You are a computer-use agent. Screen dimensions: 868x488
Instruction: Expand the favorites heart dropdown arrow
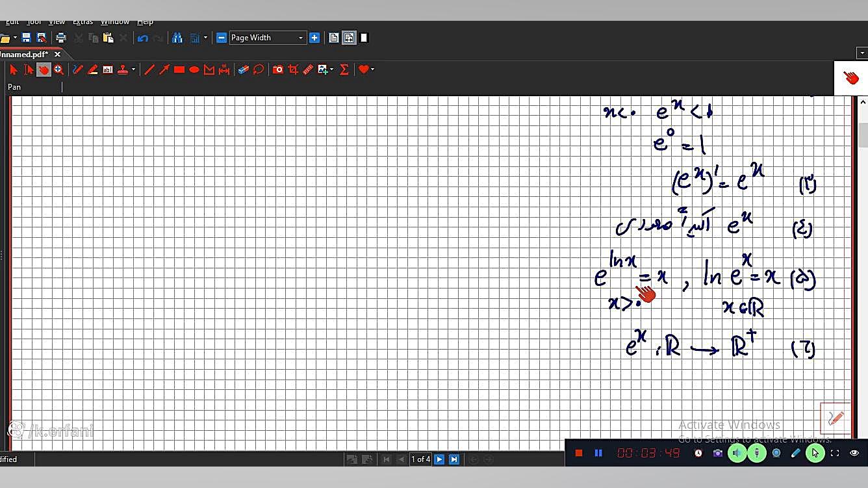[372, 70]
